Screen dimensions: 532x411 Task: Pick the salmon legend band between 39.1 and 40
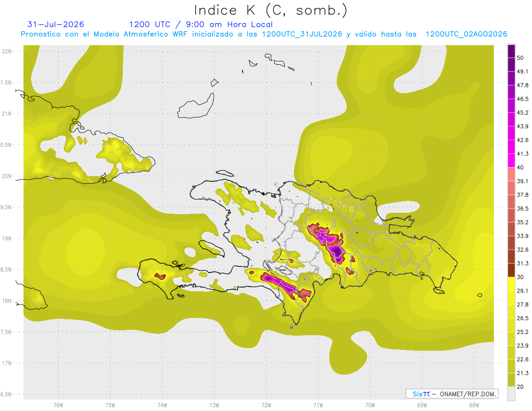click(511, 174)
